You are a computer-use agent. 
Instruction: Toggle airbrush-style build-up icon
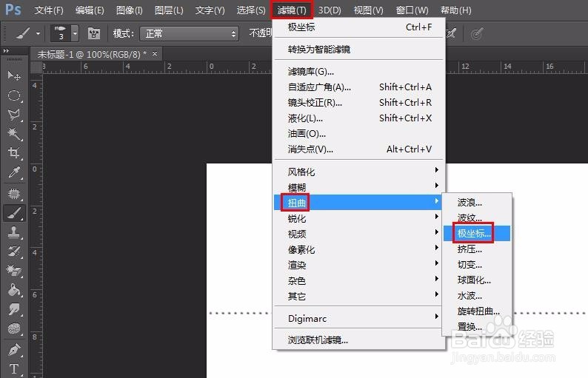[451, 34]
